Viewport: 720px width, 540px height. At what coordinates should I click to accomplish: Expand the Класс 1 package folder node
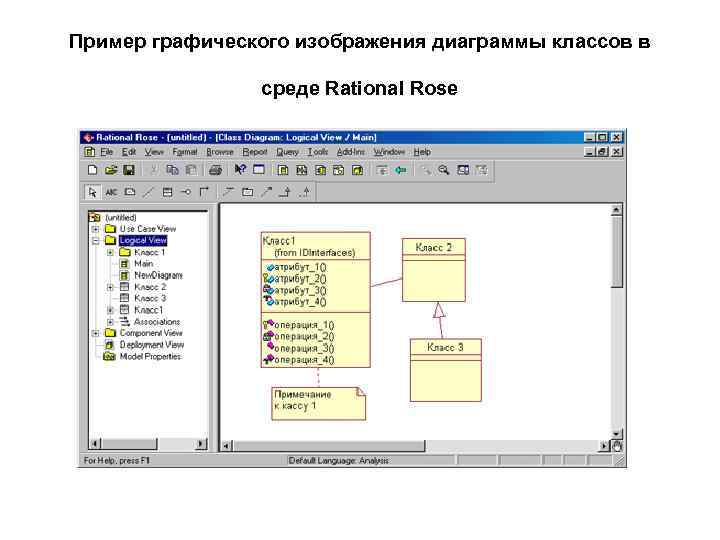pyautogui.click(x=110, y=253)
